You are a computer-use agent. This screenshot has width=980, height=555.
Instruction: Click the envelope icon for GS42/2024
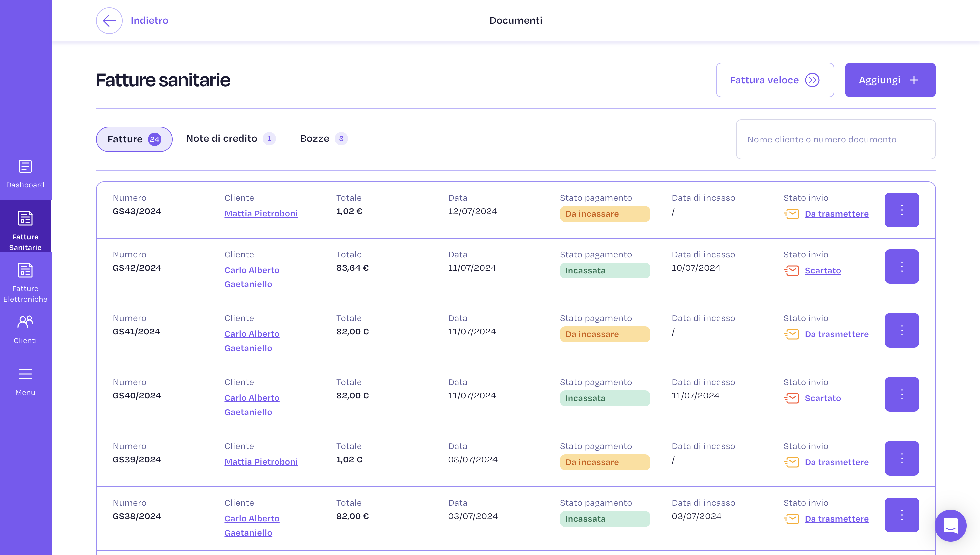[x=792, y=271]
